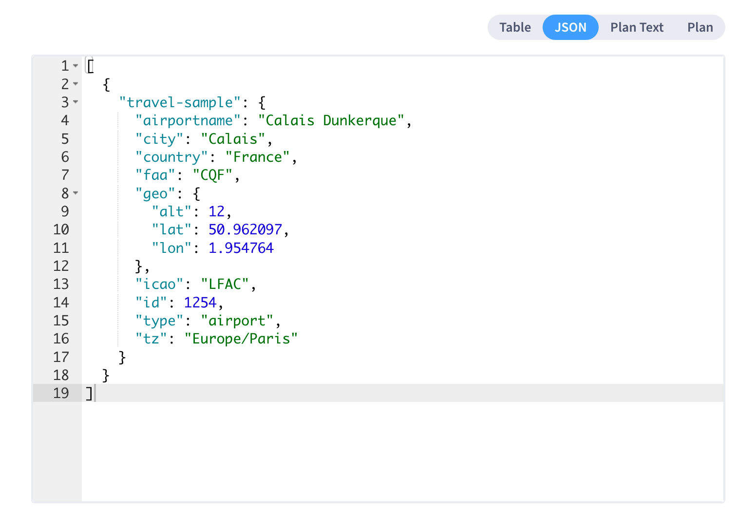The width and height of the screenshot is (756, 532).
Task: Switch to the Table view tab
Action: click(514, 27)
